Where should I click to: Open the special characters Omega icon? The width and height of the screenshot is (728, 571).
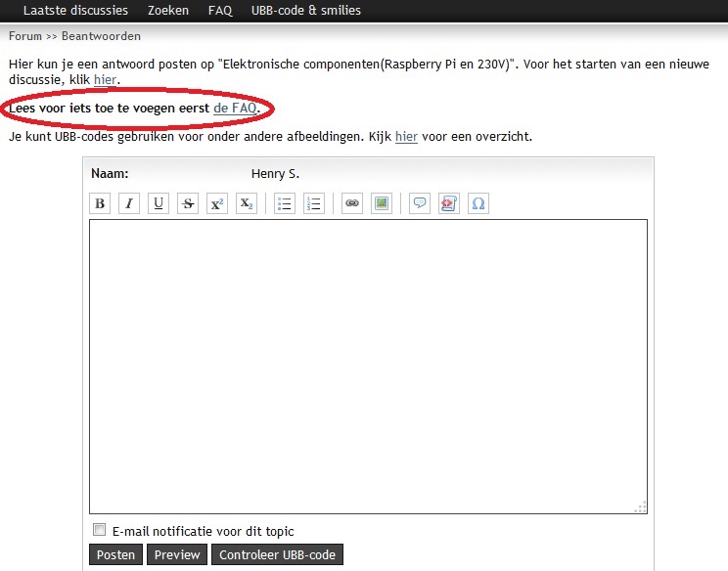click(x=478, y=203)
